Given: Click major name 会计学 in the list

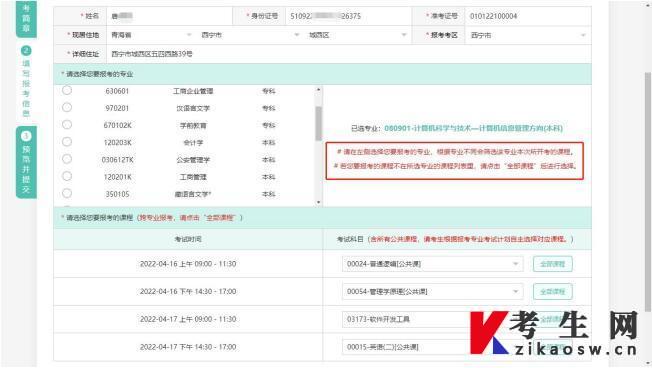Looking at the screenshot, I should click(x=193, y=143).
